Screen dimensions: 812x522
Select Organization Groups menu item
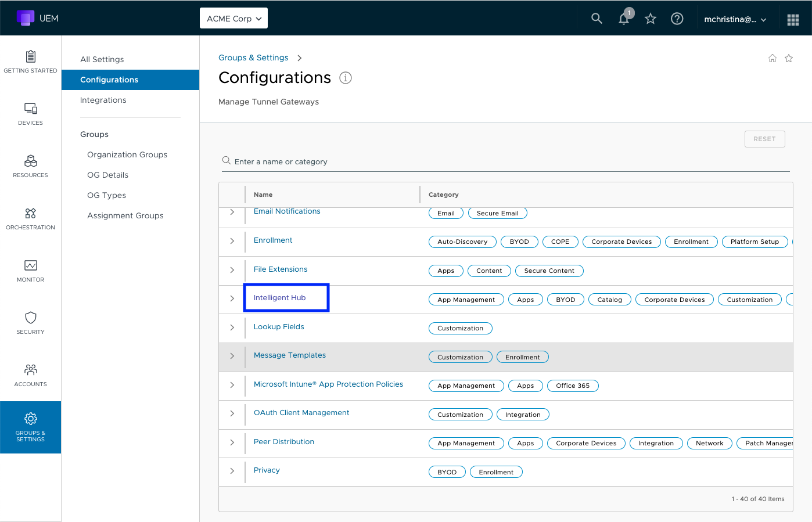pyautogui.click(x=127, y=154)
